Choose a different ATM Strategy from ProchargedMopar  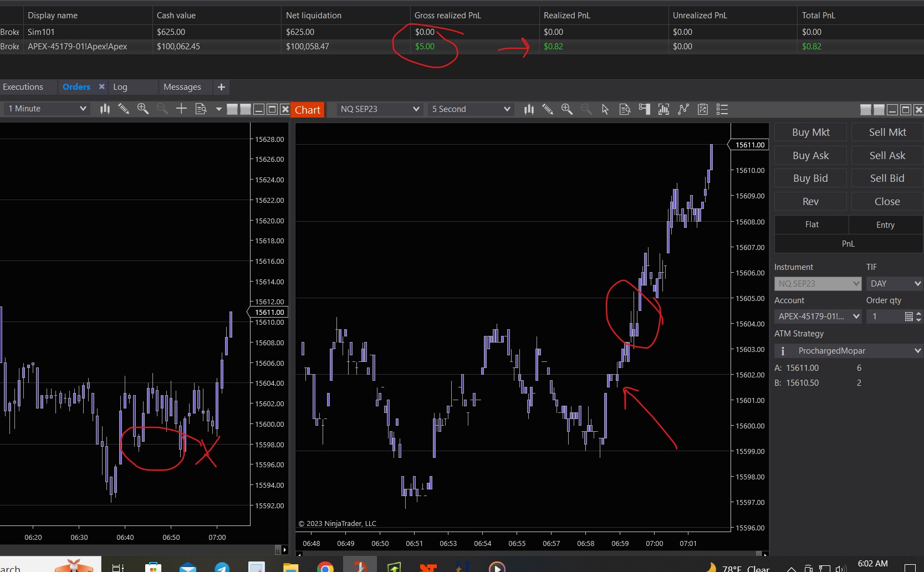pyautogui.click(x=849, y=351)
